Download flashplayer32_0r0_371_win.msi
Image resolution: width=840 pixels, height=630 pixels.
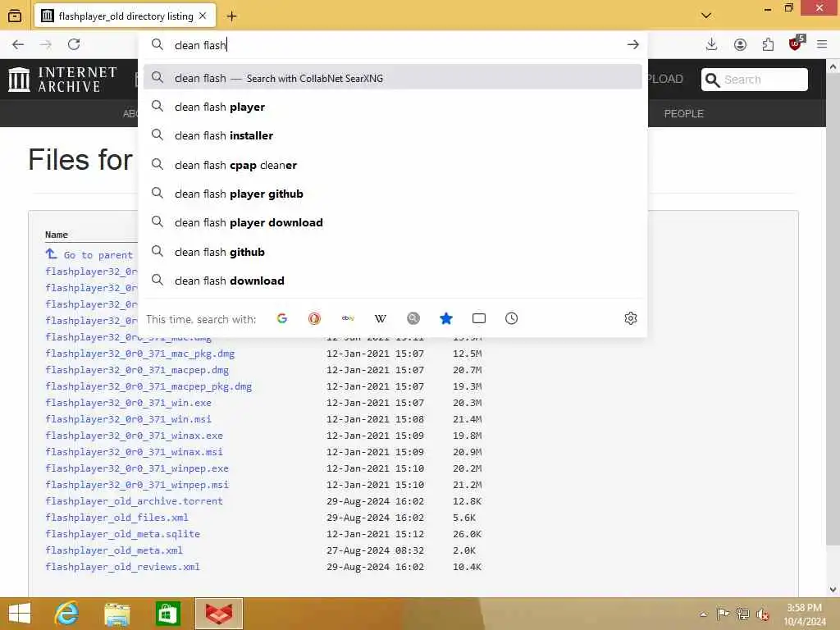[x=129, y=419]
